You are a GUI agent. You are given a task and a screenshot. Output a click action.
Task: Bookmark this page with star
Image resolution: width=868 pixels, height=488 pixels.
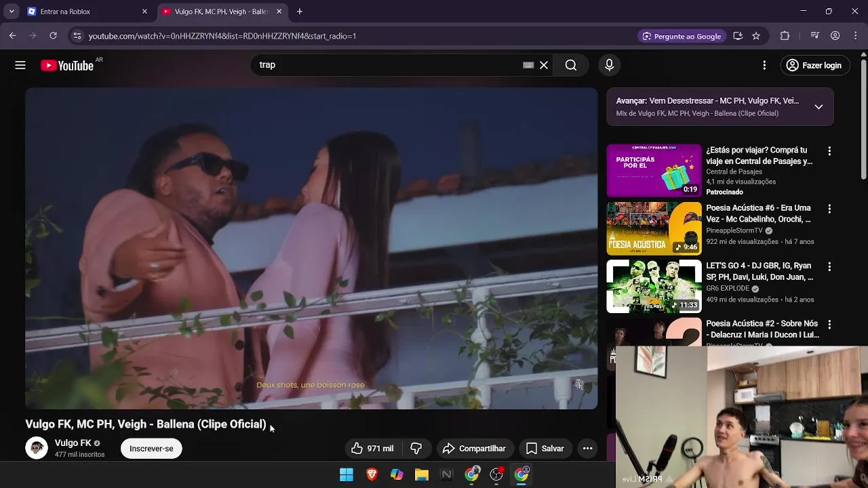tap(756, 36)
